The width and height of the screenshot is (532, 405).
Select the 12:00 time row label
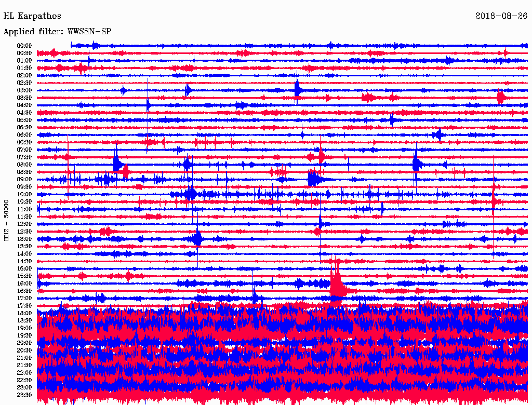tap(24, 224)
